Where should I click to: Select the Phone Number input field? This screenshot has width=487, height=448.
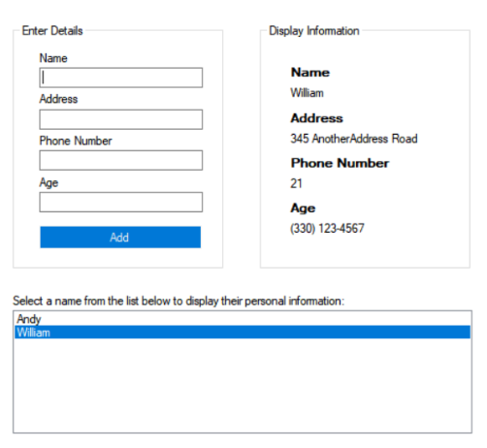tap(121, 160)
